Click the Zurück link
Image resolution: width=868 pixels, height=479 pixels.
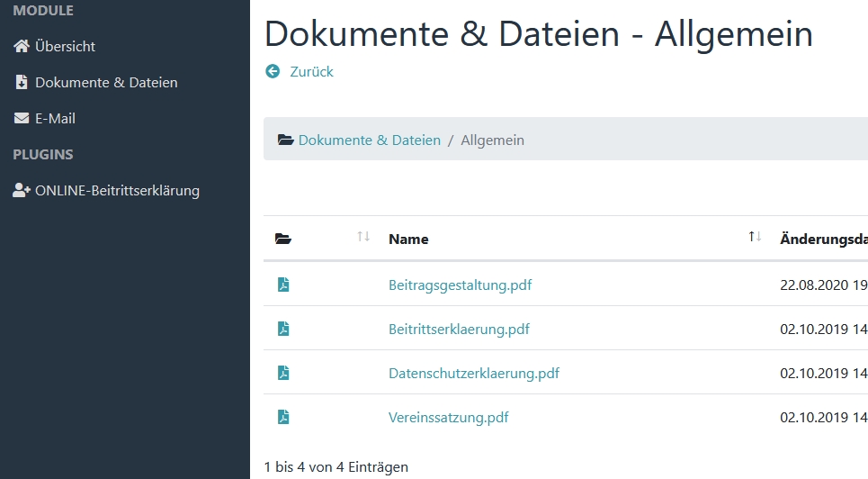click(311, 71)
